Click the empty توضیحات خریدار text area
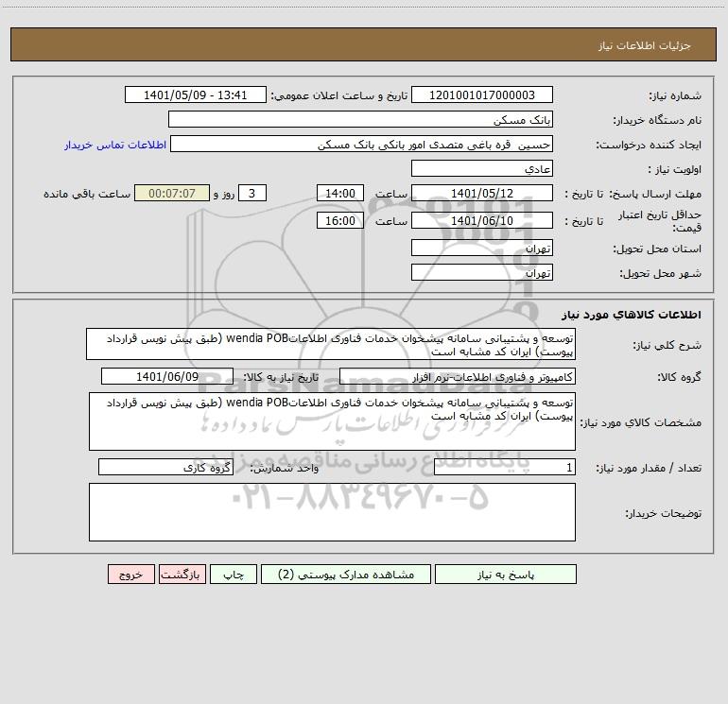This screenshot has height=704, width=728. click(332, 512)
